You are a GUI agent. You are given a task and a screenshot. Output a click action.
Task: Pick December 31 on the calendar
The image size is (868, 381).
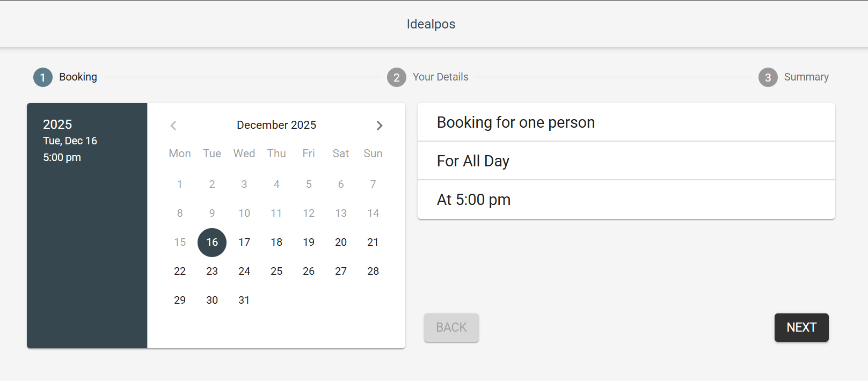point(244,301)
